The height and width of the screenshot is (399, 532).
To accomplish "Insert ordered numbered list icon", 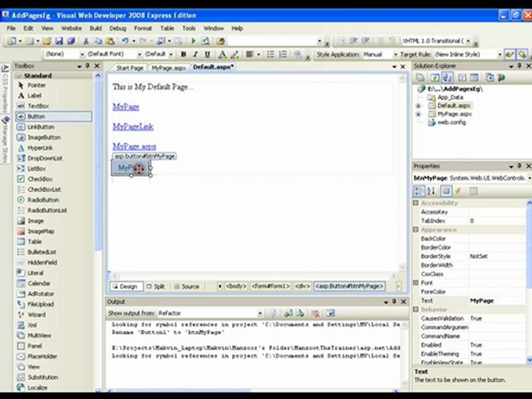I will coord(283,54).
